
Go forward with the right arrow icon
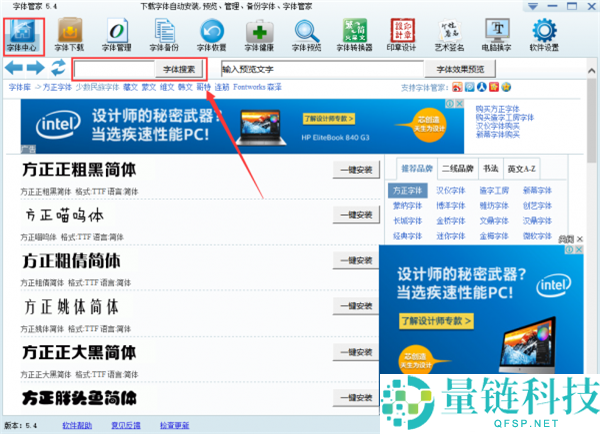click(x=36, y=68)
